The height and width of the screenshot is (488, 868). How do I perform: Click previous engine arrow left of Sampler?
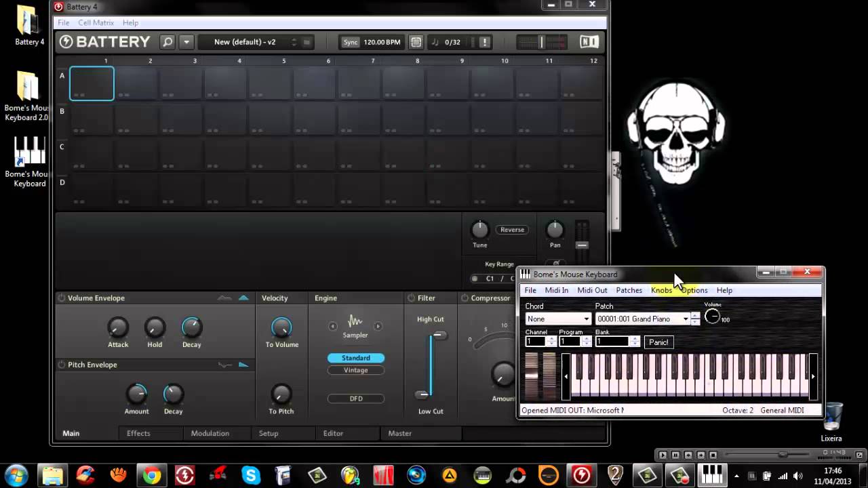click(x=333, y=326)
